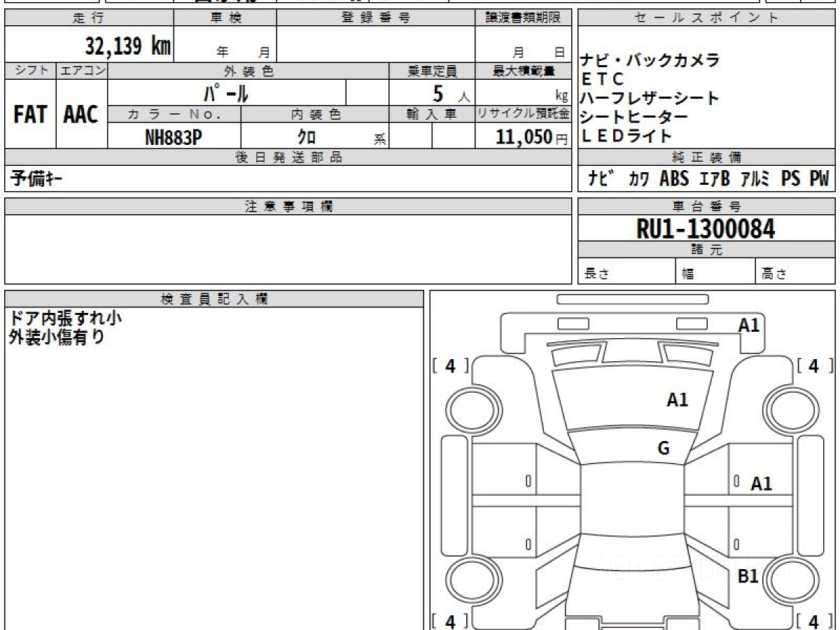The image size is (840, 630).
Task: Click the 検査員記入欄 header
Action: pyautogui.click(x=214, y=299)
